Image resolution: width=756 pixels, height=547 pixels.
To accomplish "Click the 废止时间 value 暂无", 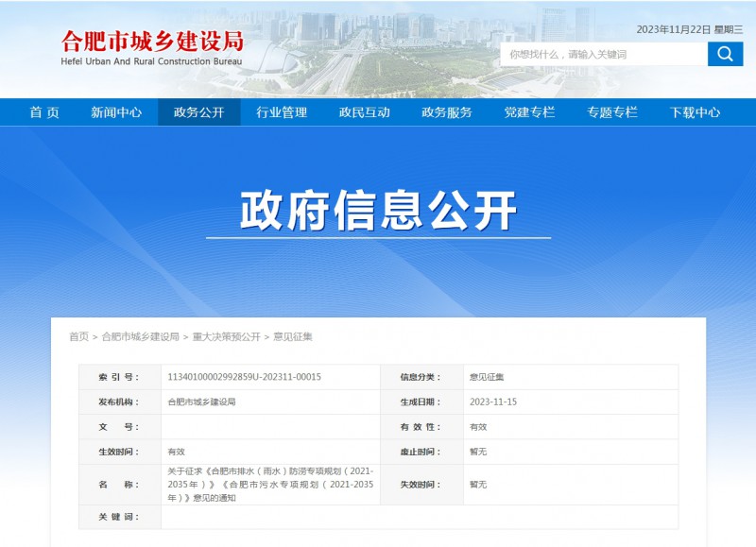I will 478,452.
